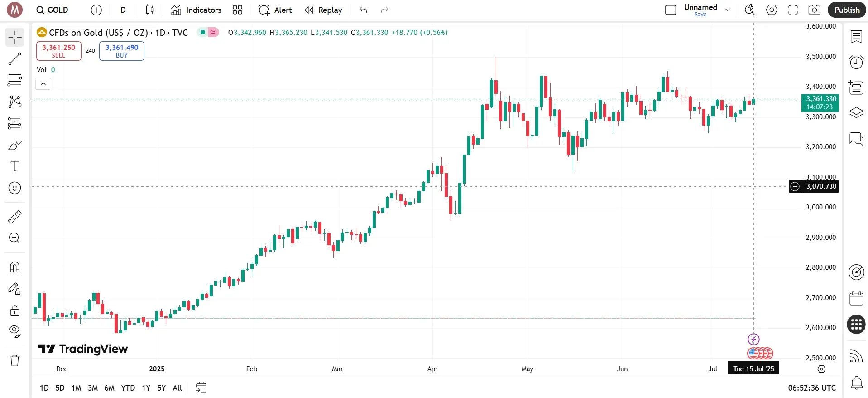Switch to YTD range tab
The height and width of the screenshot is (398, 868).
tap(128, 388)
